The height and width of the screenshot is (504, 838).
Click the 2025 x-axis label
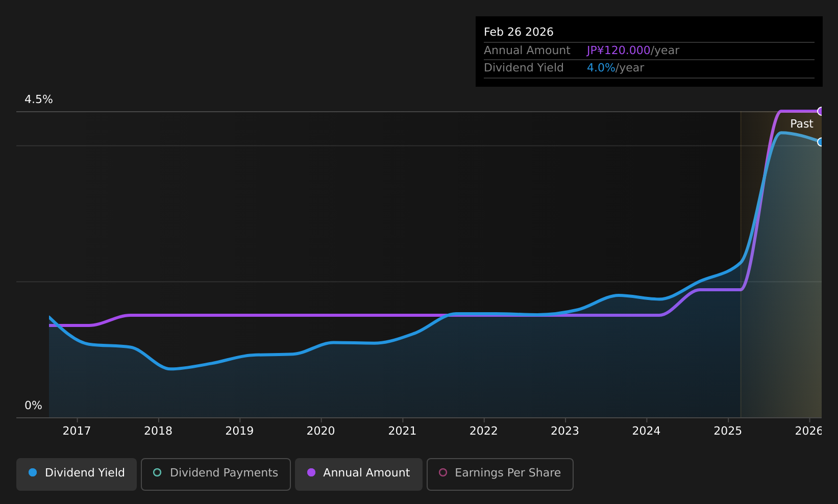coord(728,431)
